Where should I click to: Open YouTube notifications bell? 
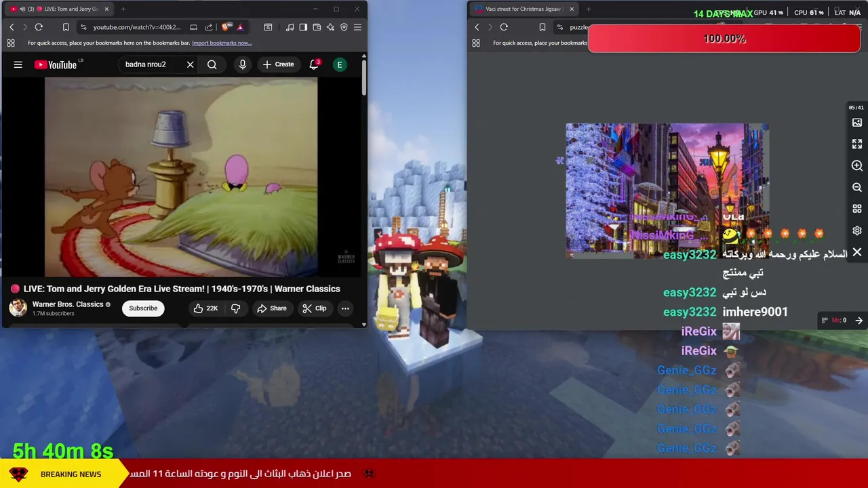314,64
